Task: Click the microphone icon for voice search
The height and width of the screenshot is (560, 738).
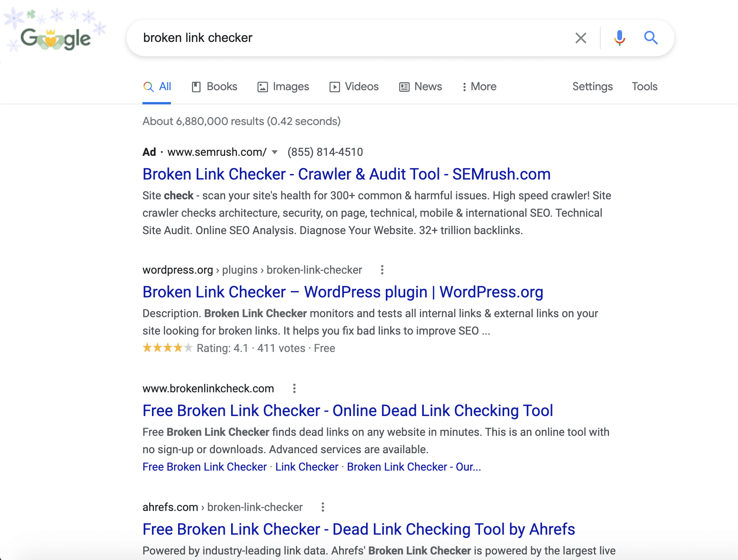Action: point(619,38)
